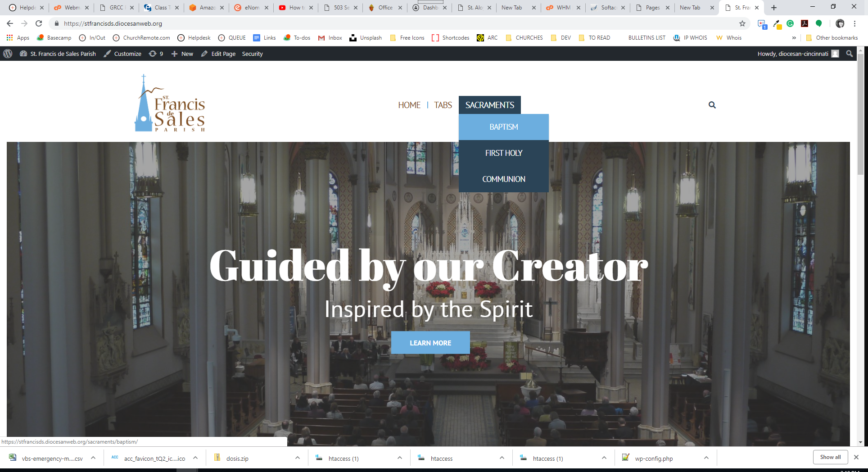
Task: Open a new browser tab with plus
Action: tap(774, 8)
